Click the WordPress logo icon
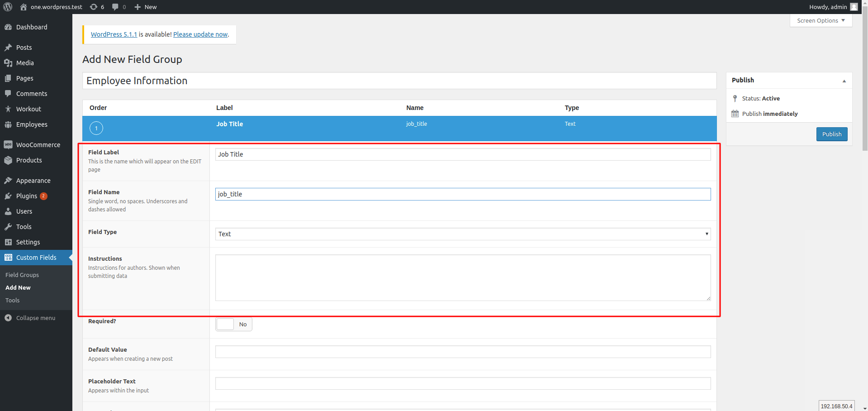 (8, 7)
